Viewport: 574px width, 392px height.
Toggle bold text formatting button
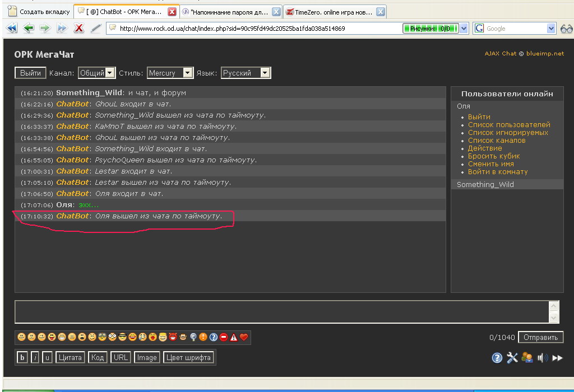(x=22, y=357)
